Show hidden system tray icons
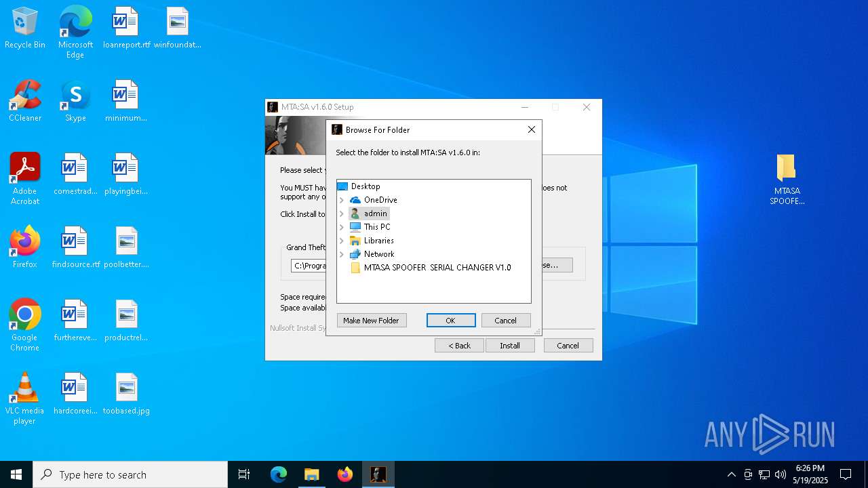868x488 pixels. click(731, 474)
